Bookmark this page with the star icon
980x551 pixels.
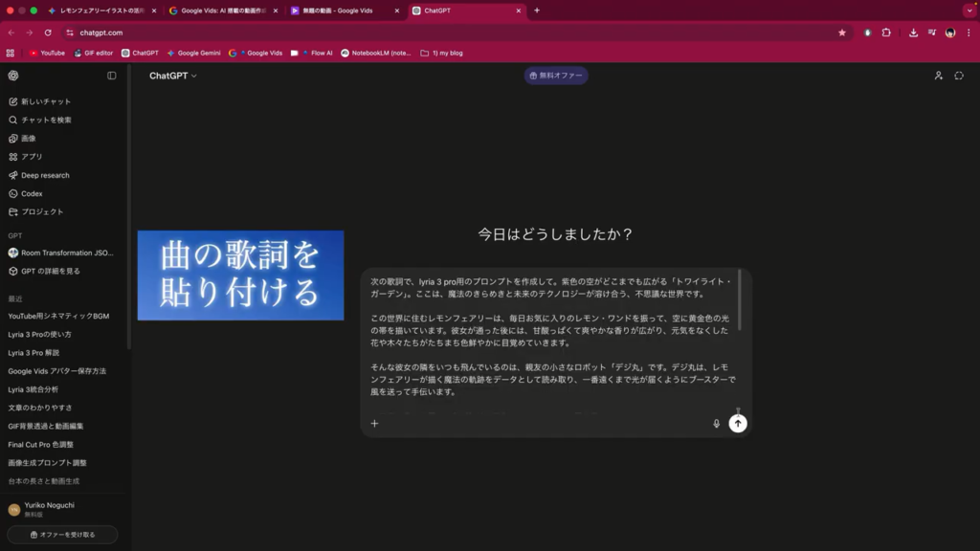pyautogui.click(x=842, y=33)
